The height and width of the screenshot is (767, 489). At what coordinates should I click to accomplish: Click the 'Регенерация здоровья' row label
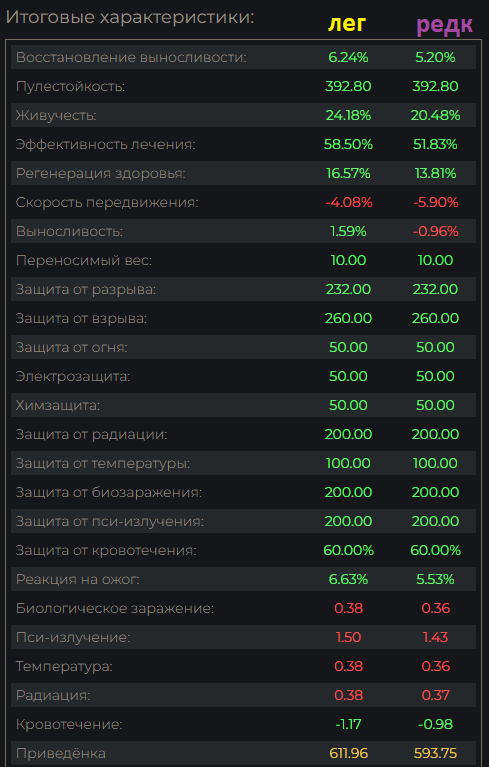(x=101, y=174)
